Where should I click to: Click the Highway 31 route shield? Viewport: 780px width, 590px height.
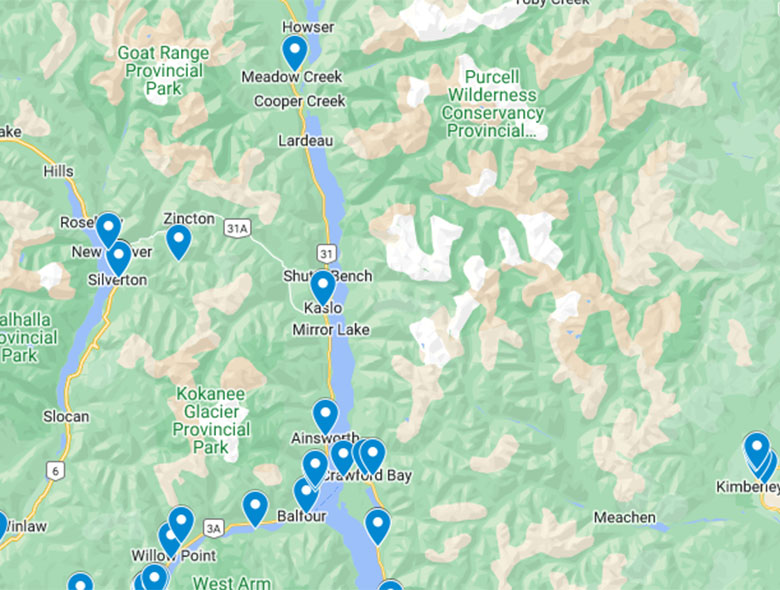coord(326,254)
